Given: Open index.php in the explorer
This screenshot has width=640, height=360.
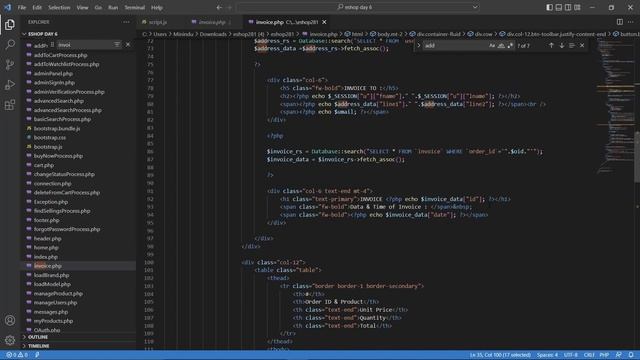Looking at the screenshot, I should click(x=46, y=257).
